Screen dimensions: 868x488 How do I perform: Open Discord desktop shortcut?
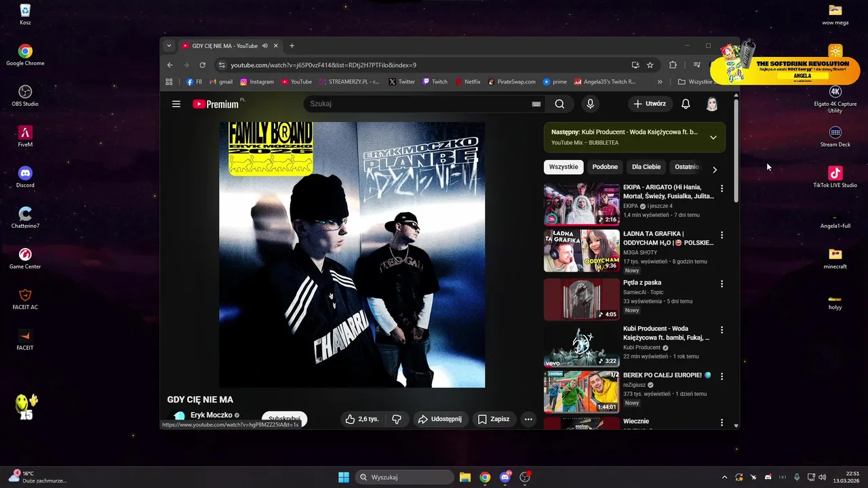tap(25, 176)
